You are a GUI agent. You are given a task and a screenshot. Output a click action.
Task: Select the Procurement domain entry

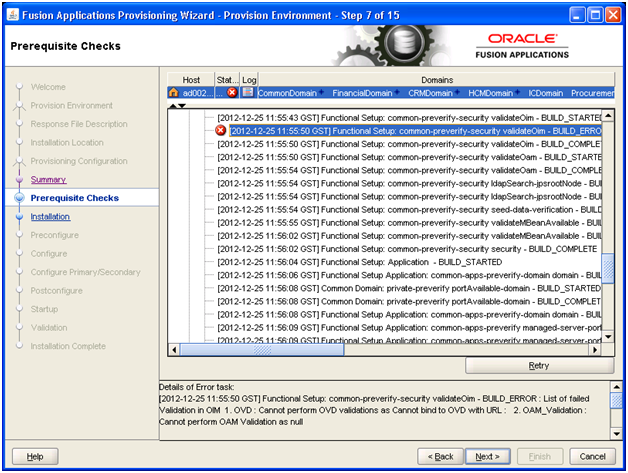click(x=592, y=93)
